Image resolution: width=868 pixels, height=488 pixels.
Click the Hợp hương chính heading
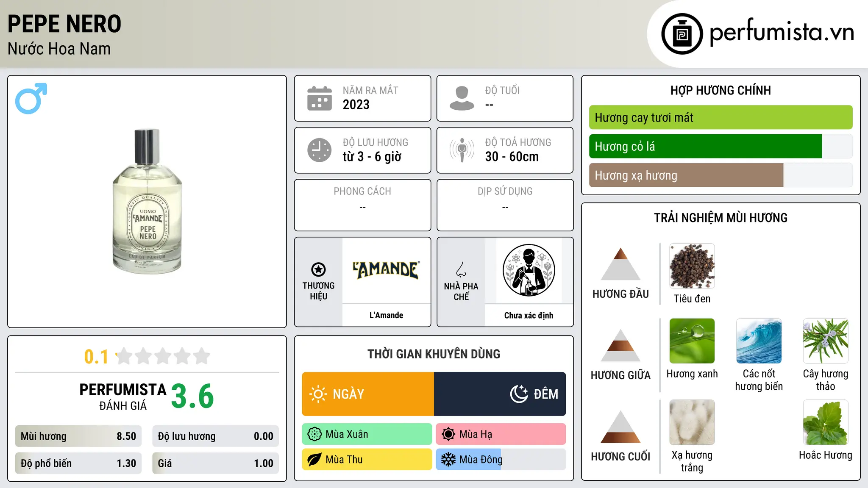pyautogui.click(x=721, y=90)
